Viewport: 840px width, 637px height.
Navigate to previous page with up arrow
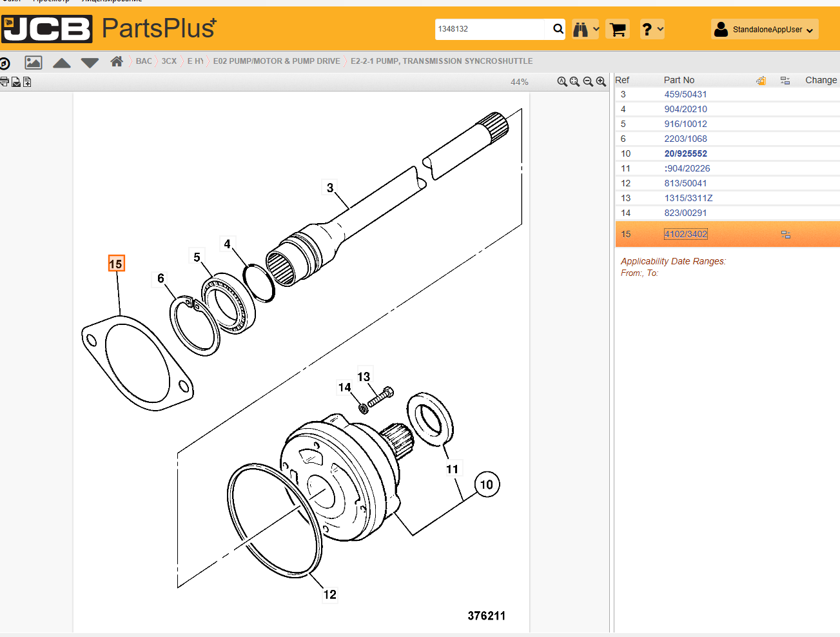tap(62, 63)
